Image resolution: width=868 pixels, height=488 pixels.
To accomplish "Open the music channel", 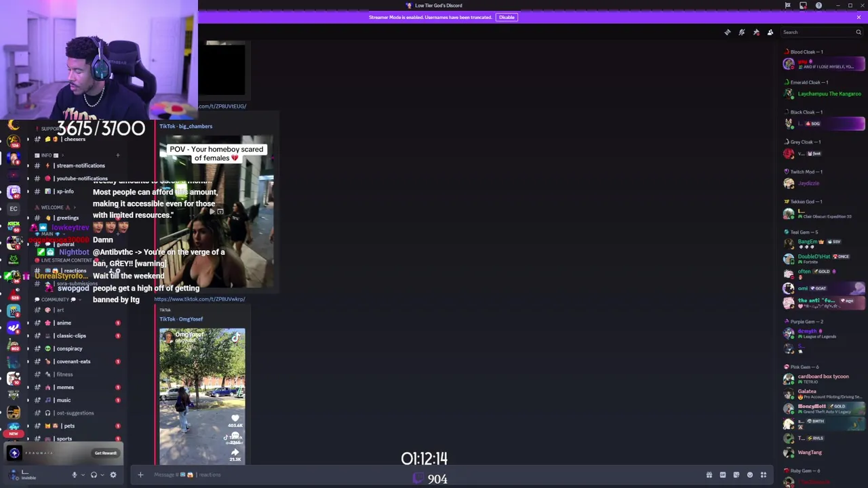I will point(78,400).
